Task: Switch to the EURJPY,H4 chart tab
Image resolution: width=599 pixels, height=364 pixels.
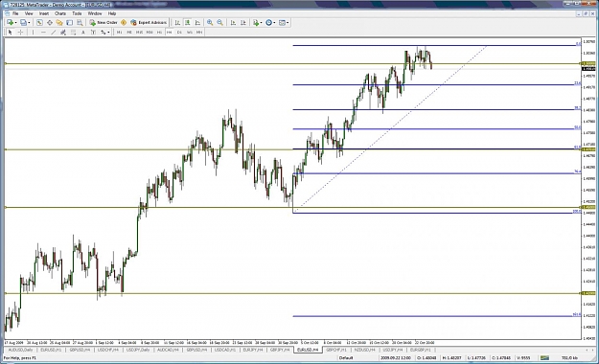Action: [x=253, y=350]
